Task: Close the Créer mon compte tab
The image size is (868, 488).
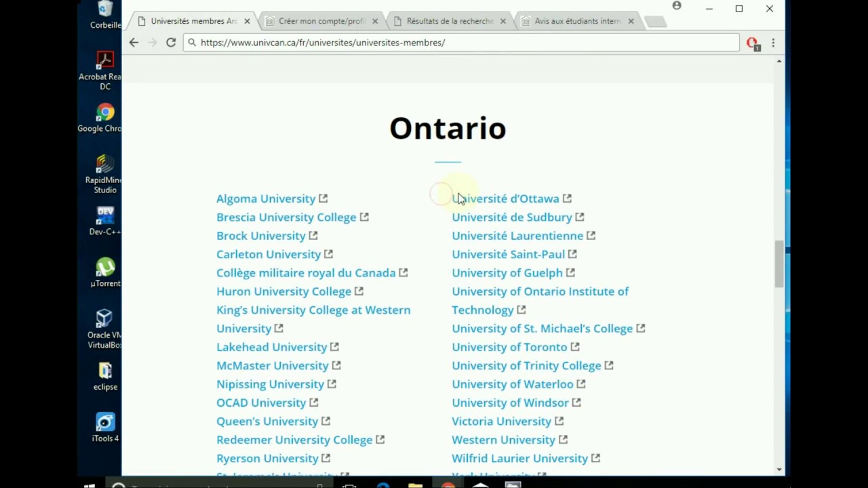Action: pyautogui.click(x=375, y=21)
